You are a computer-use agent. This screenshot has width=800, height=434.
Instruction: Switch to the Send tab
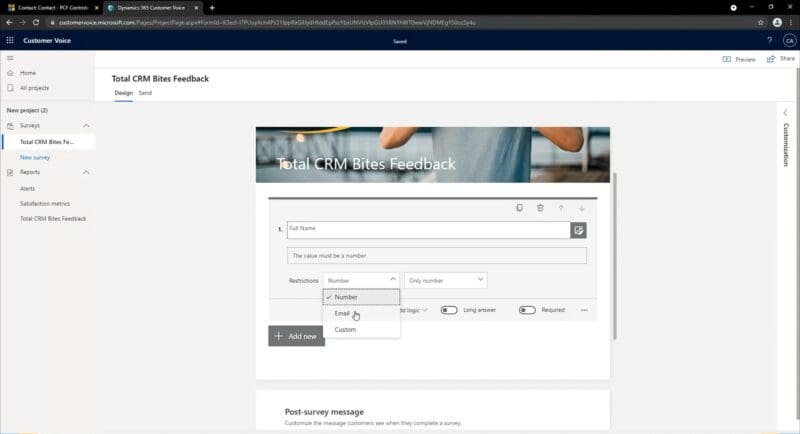[x=145, y=93]
